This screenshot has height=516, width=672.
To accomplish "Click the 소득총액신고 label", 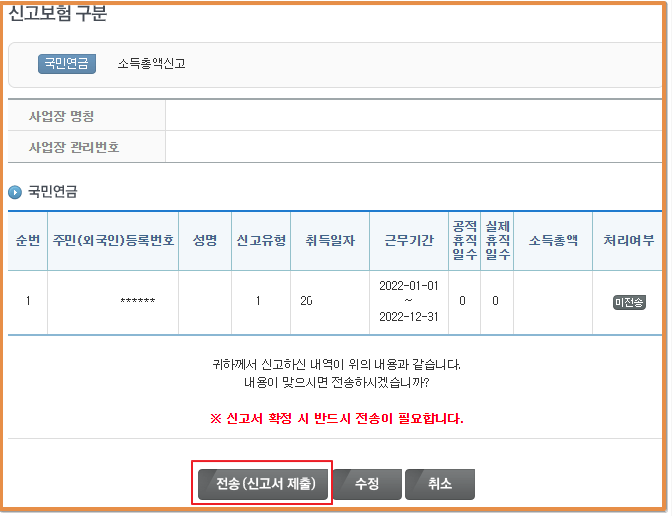I will click(151, 64).
